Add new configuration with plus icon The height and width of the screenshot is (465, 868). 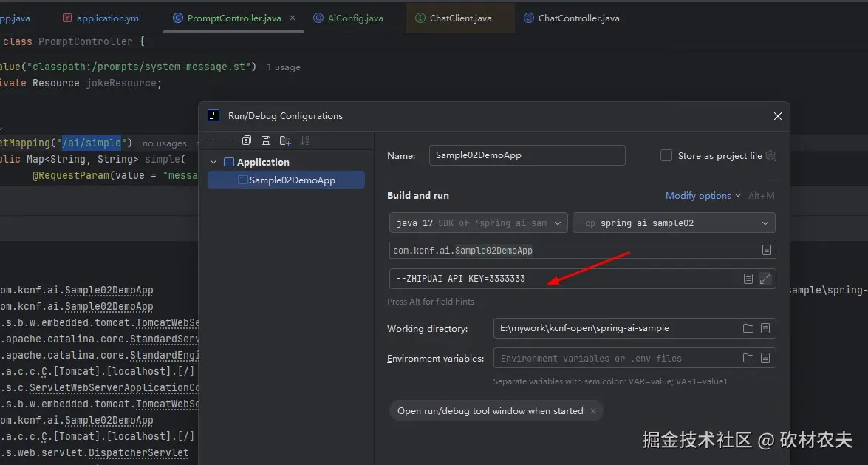click(208, 140)
